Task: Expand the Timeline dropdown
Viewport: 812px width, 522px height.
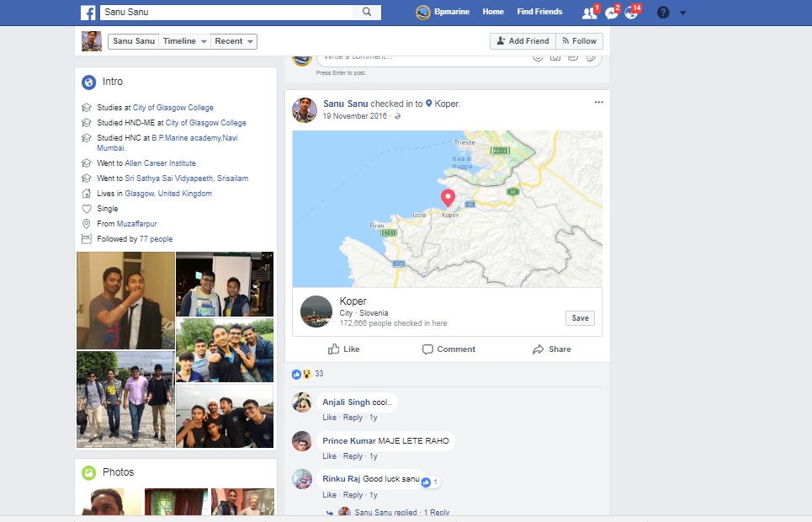Action: pos(184,41)
